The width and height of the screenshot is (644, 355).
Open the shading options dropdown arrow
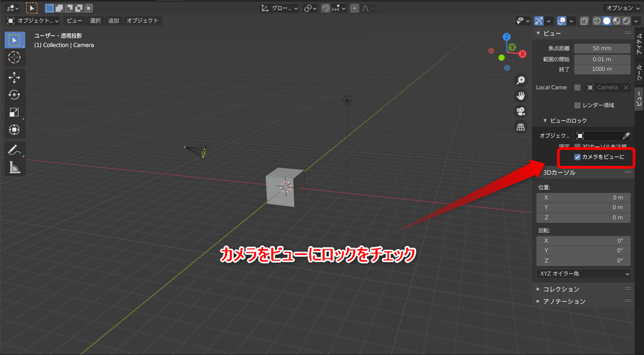coord(636,20)
